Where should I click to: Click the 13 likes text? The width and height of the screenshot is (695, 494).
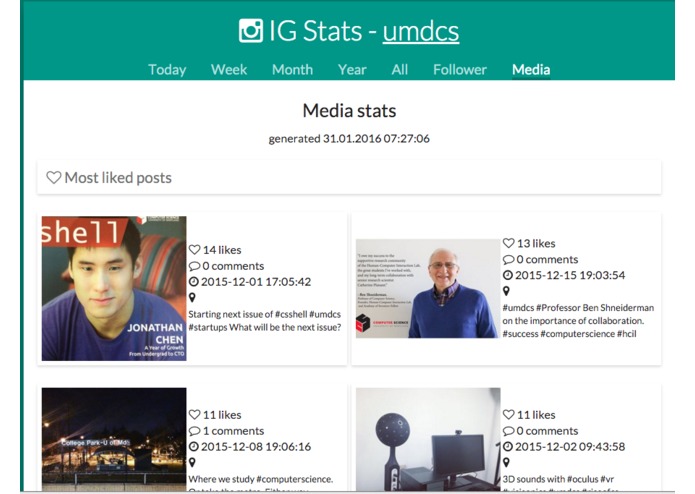536,243
